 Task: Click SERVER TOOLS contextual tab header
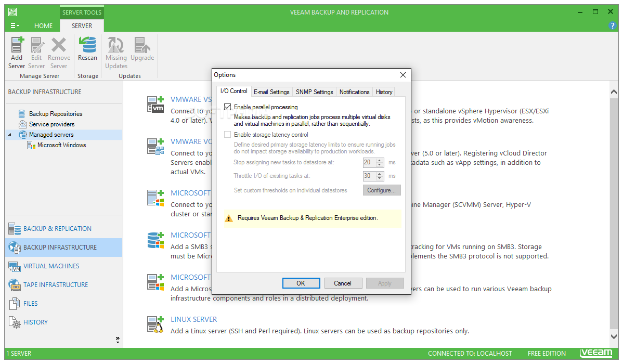click(82, 12)
